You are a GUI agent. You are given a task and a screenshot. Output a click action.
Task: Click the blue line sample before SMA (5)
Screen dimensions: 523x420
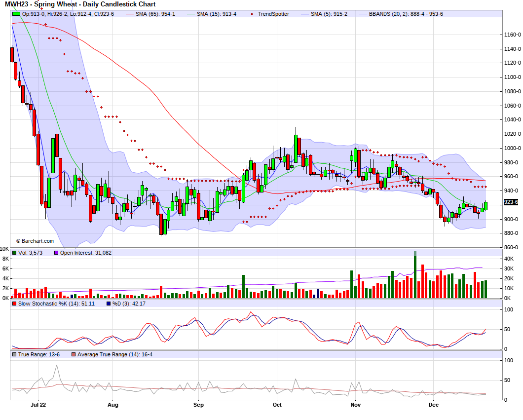click(304, 14)
